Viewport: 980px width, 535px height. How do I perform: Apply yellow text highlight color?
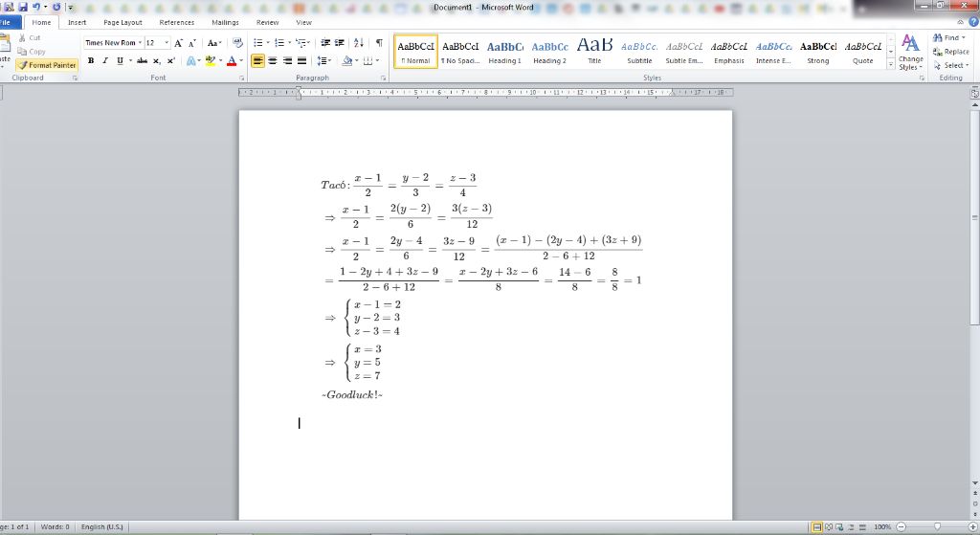pos(211,60)
